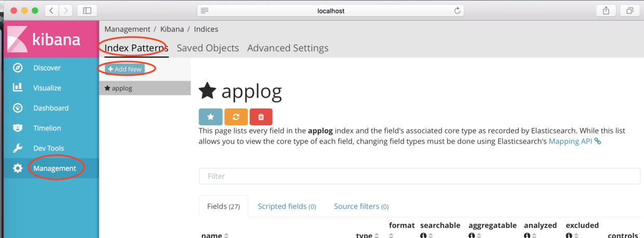The image size is (644, 238).
Task: Open Management gear icon
Action: 18,168
